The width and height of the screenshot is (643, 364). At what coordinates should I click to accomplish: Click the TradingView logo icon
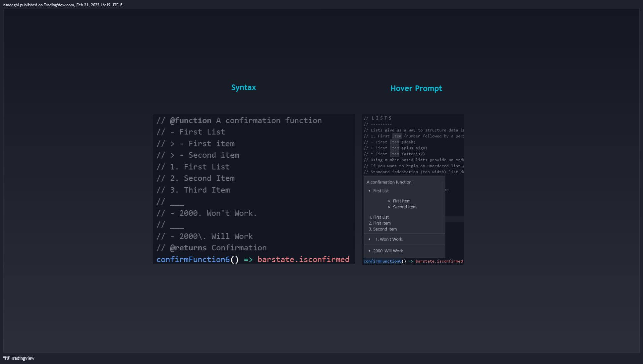coord(6,358)
